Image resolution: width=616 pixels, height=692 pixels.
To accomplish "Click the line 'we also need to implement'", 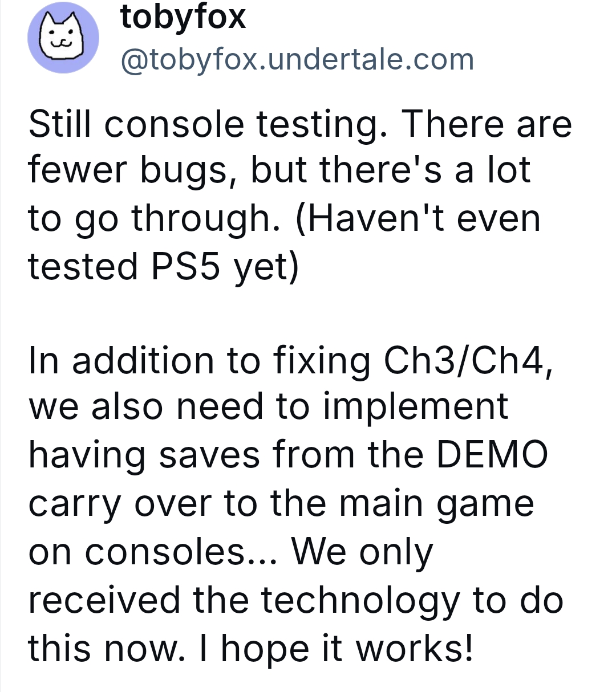I will pyautogui.click(x=268, y=408).
